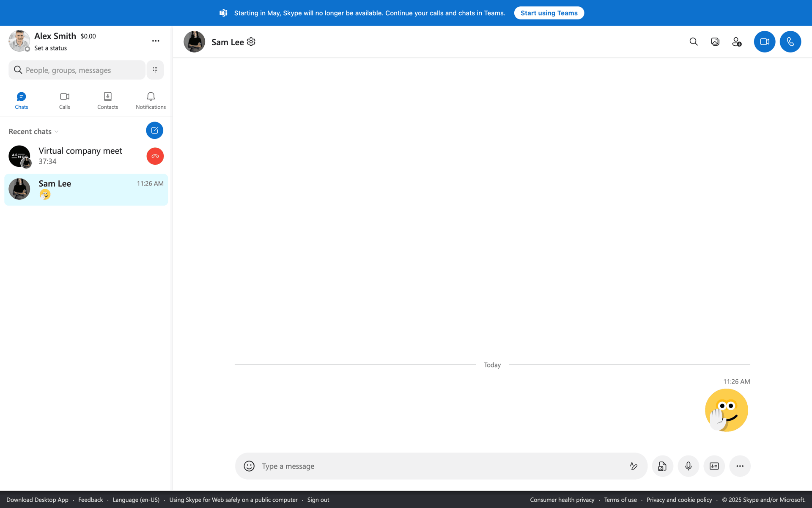Open Consumer health privacy link
The image size is (812, 508).
[562, 500]
